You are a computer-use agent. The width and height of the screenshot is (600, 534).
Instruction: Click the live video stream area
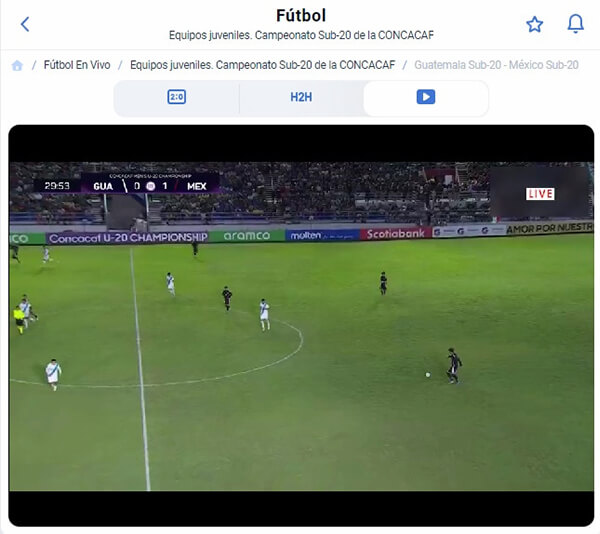pos(301,326)
